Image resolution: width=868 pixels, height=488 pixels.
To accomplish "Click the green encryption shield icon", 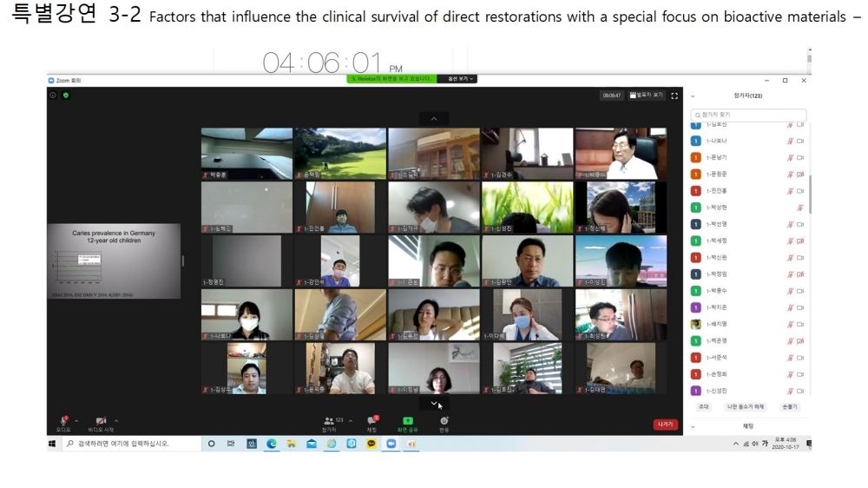I will [x=66, y=95].
